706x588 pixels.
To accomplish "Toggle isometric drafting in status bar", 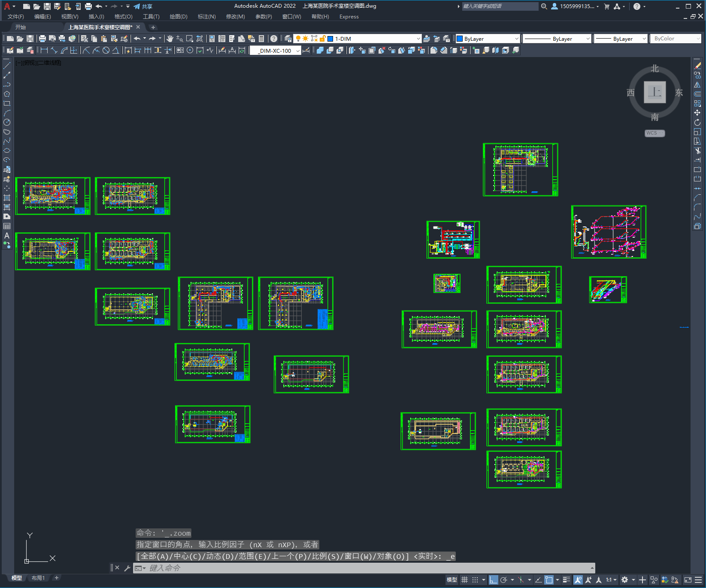I will tap(521, 580).
